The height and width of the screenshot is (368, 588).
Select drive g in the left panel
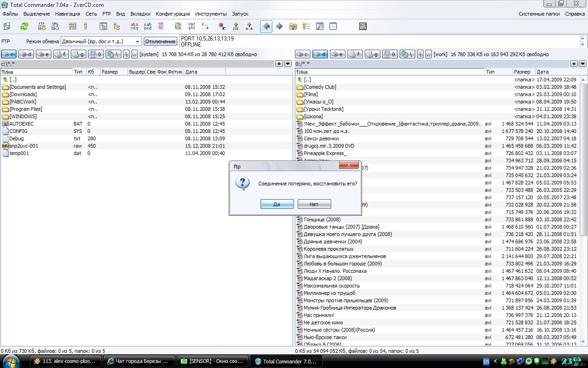click(x=79, y=54)
